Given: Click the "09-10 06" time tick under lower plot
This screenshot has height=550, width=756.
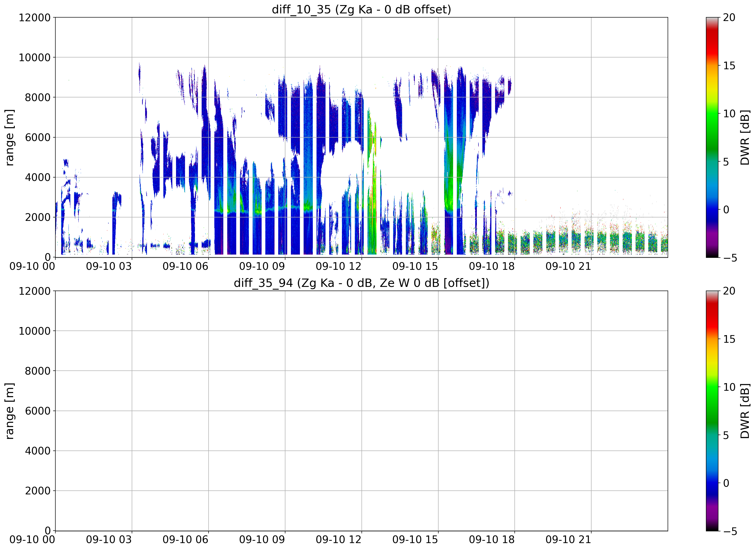Looking at the screenshot, I should [x=186, y=540].
